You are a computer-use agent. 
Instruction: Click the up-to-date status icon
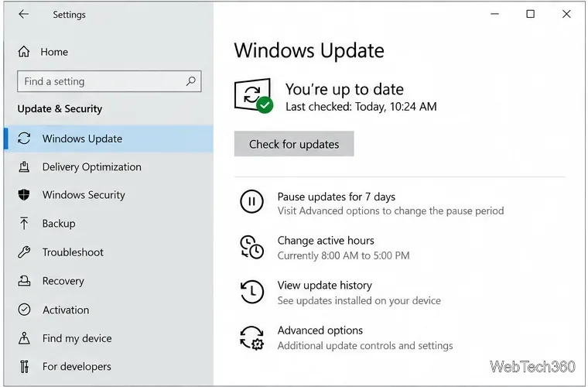pos(254,95)
